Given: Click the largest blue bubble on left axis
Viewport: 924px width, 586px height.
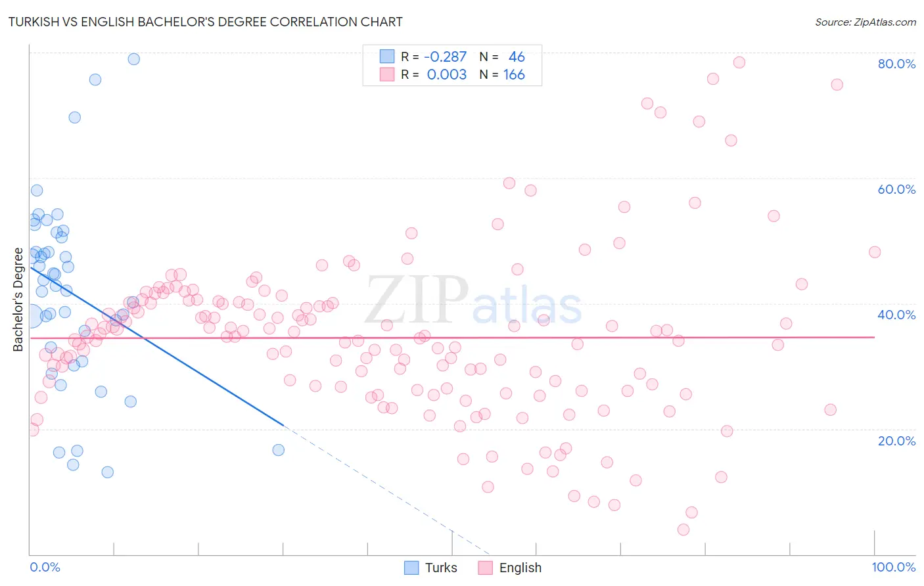Looking at the screenshot, I should pyautogui.click(x=30, y=317).
